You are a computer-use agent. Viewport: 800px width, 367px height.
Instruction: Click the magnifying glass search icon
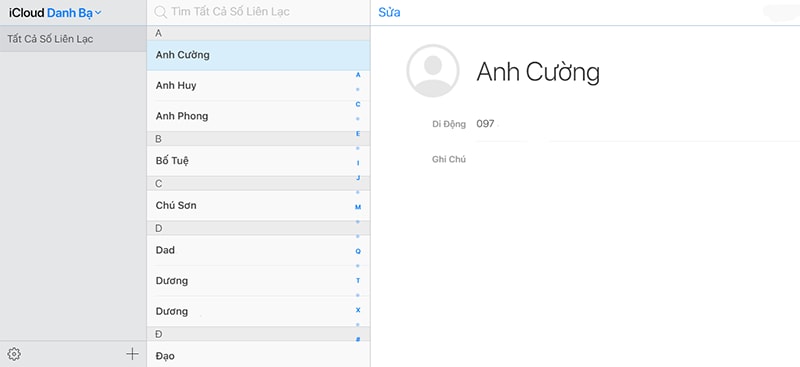pyautogui.click(x=161, y=12)
